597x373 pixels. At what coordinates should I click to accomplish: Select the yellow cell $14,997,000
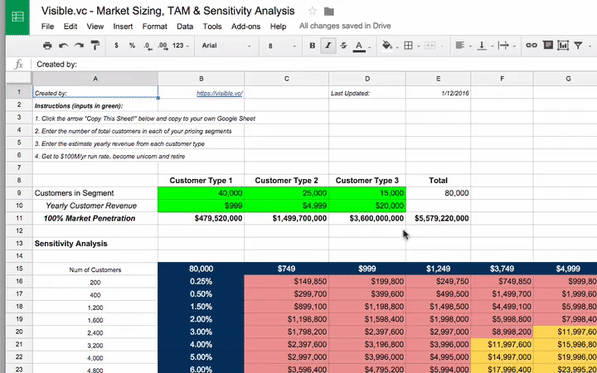tap(502, 357)
